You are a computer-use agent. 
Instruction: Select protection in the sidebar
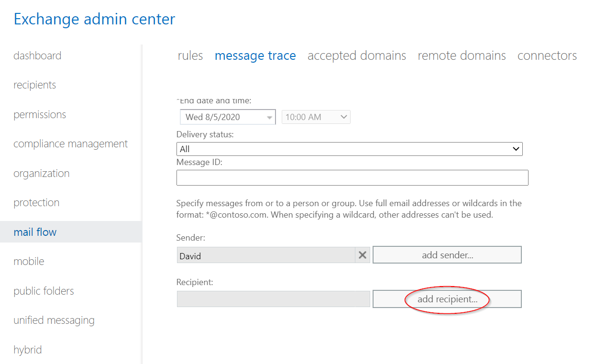[x=36, y=203]
